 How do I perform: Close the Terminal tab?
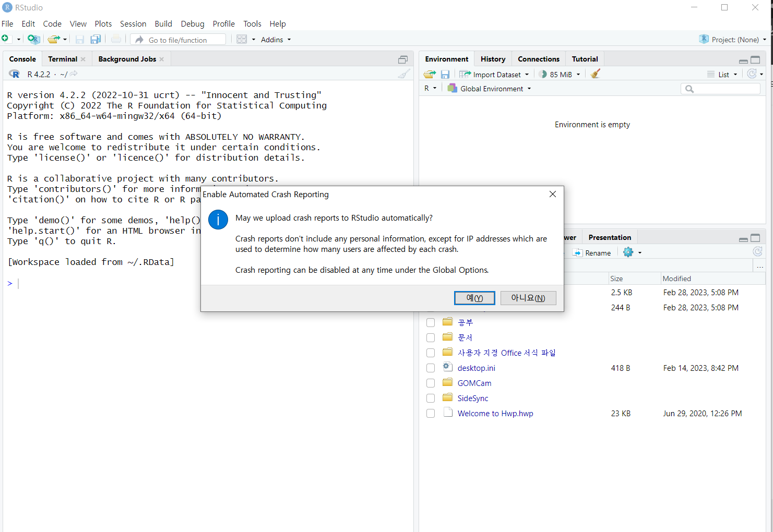tap(83, 59)
